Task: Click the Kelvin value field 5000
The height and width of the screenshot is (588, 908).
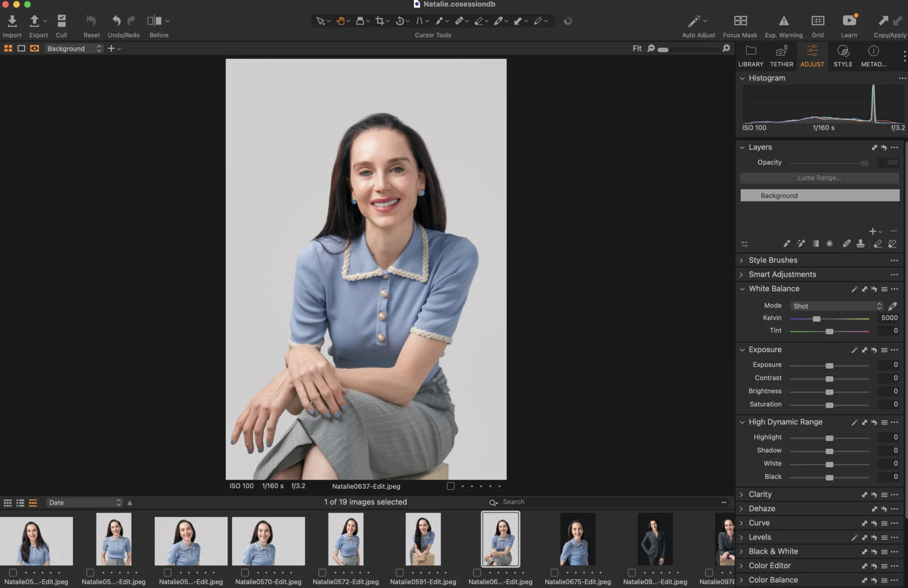Action: click(x=889, y=318)
